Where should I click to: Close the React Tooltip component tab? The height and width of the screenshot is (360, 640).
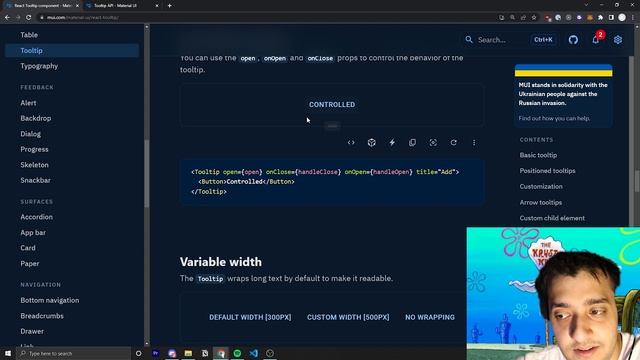click(x=77, y=6)
